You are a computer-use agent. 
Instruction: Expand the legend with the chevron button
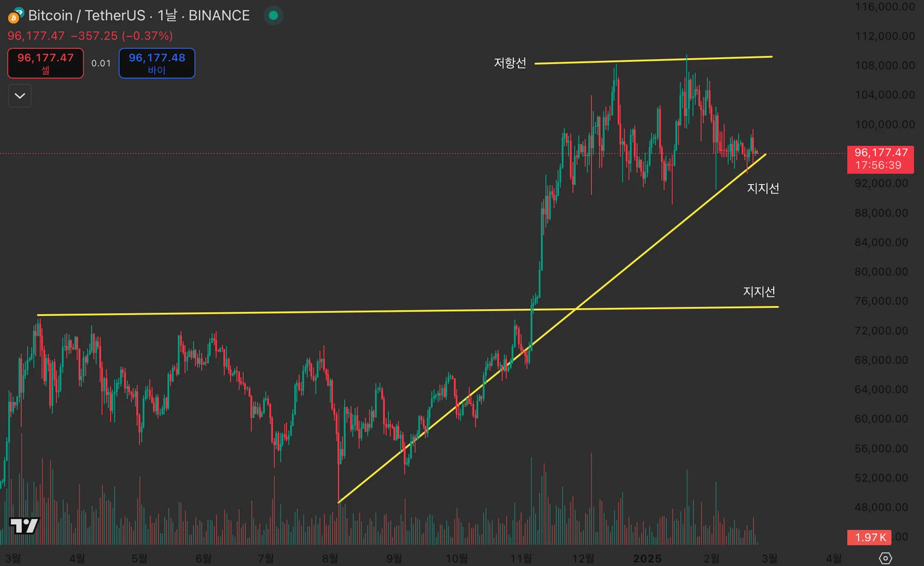pyautogui.click(x=20, y=96)
